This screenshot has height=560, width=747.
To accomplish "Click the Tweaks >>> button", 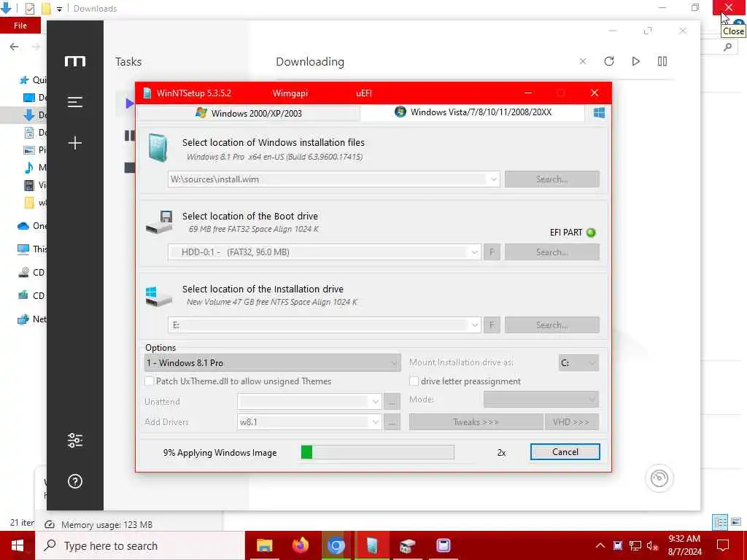I will coord(476,422).
